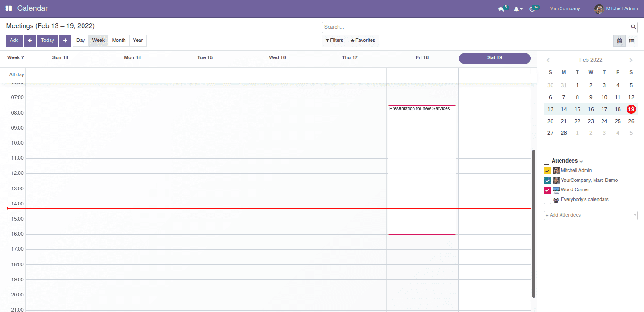Switch to Month view
The height and width of the screenshot is (312, 644).
pos(119,41)
